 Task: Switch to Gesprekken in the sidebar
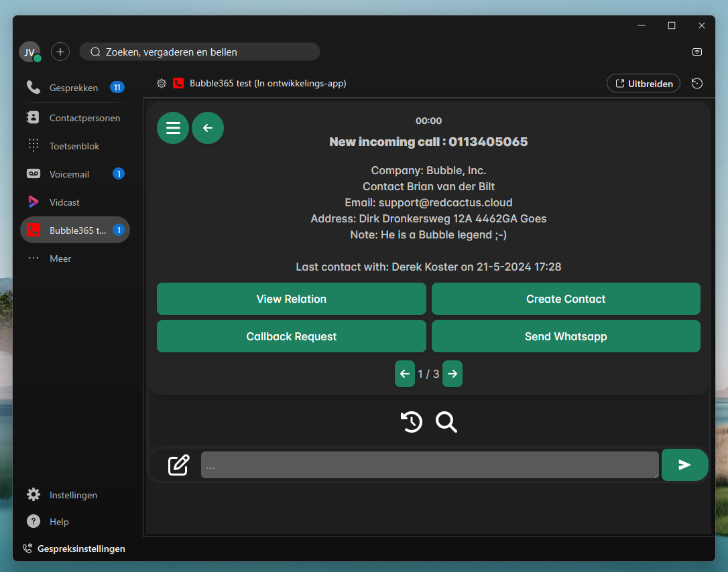click(x=74, y=87)
